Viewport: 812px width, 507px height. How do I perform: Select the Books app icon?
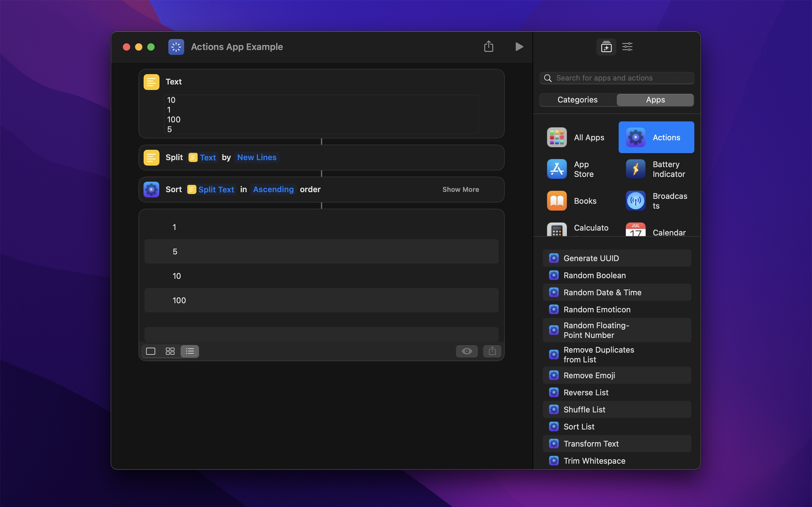coord(556,200)
